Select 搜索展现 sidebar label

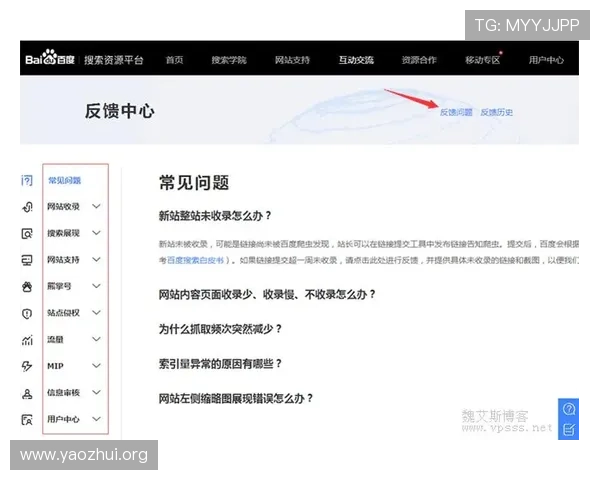click(64, 233)
